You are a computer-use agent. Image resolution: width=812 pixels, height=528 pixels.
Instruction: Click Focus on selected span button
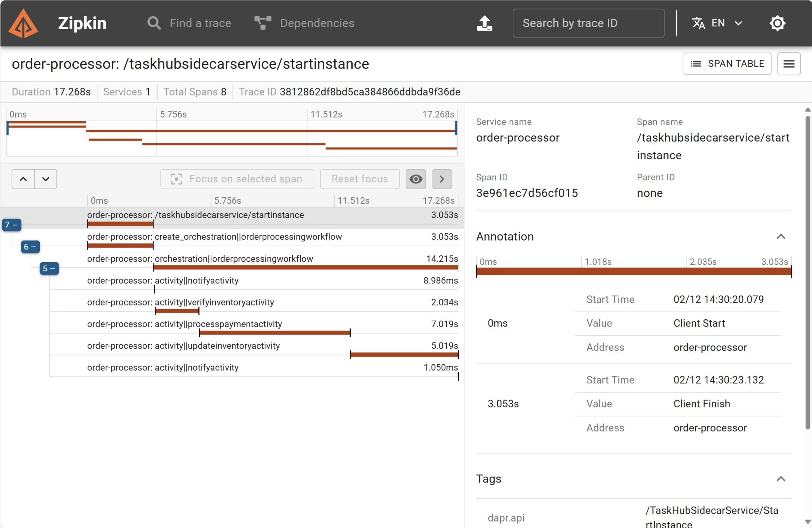(x=237, y=179)
